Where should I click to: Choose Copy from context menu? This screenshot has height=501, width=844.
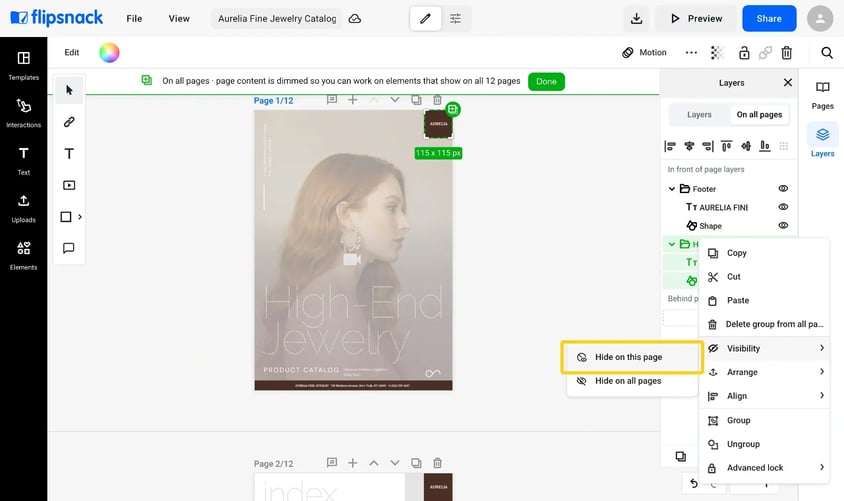point(764,253)
